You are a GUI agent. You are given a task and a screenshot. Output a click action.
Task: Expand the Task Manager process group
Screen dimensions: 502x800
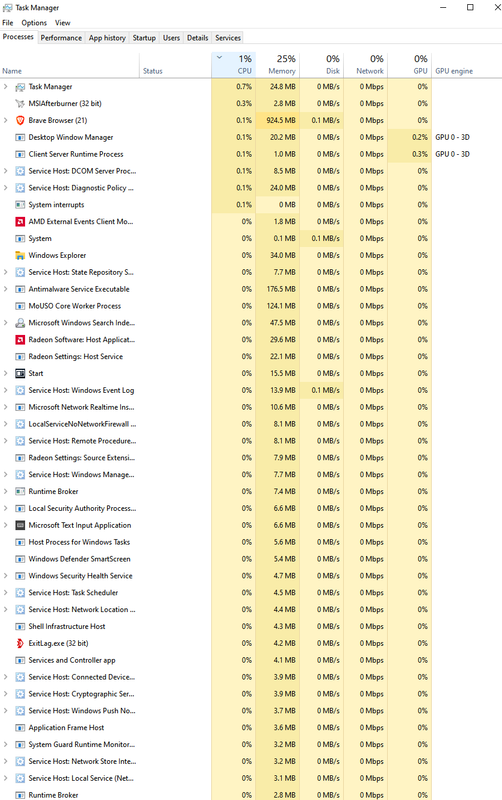tap(6, 87)
